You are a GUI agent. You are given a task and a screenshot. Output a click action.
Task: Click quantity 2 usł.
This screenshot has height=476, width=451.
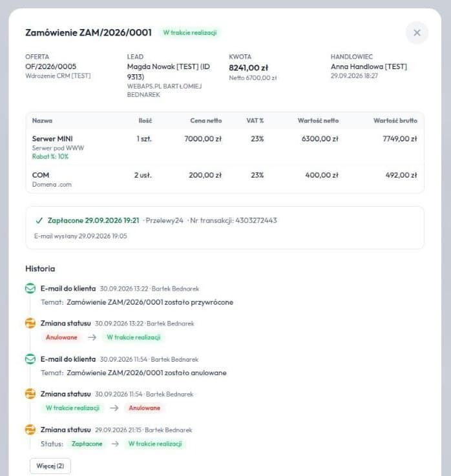pyautogui.click(x=143, y=175)
